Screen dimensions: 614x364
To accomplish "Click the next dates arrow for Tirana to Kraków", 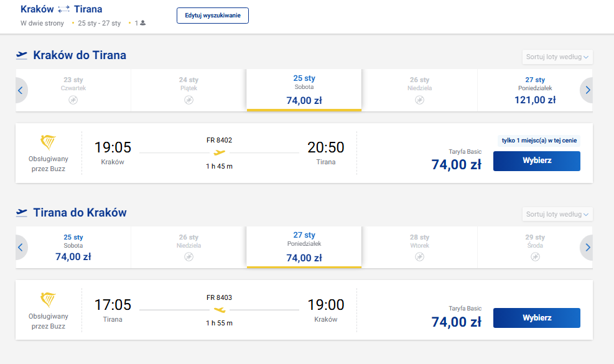I will [x=587, y=247].
